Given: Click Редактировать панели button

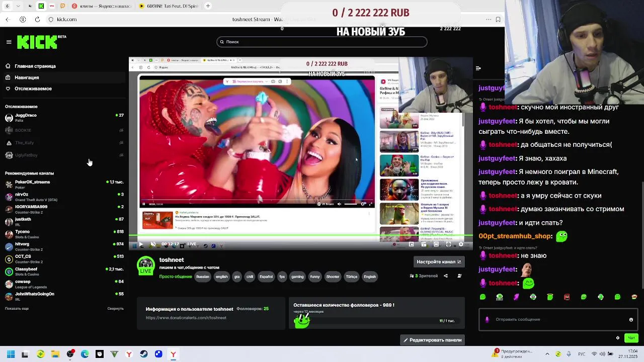Looking at the screenshot, I should click(x=433, y=340).
